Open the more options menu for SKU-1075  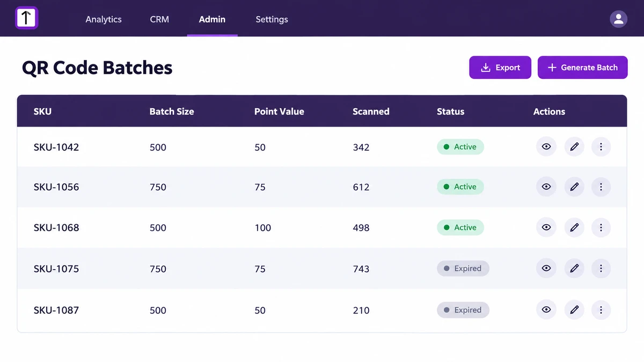(x=601, y=268)
